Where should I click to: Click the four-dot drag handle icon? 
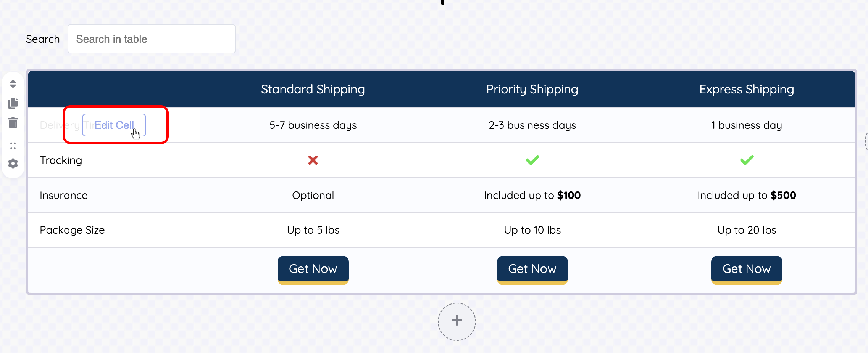click(x=13, y=146)
